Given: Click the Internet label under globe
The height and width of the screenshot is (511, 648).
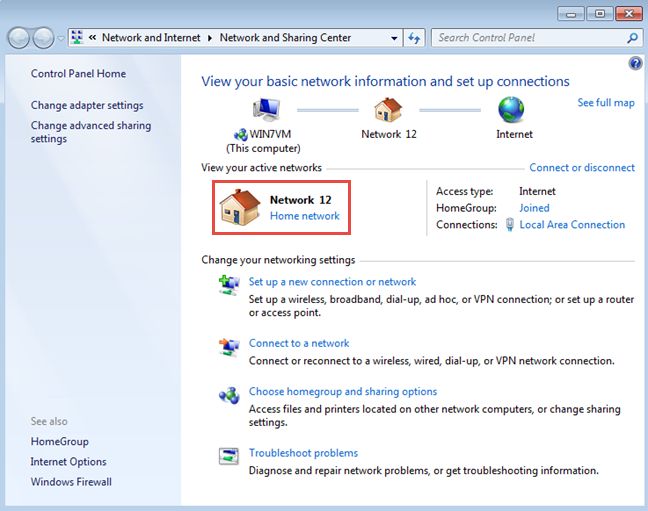Looking at the screenshot, I should pos(514,134).
